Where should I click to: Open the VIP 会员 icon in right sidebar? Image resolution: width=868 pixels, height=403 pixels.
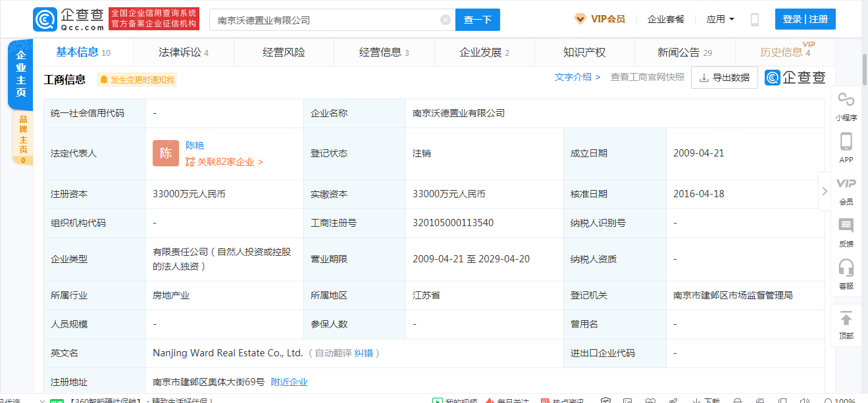point(846,189)
